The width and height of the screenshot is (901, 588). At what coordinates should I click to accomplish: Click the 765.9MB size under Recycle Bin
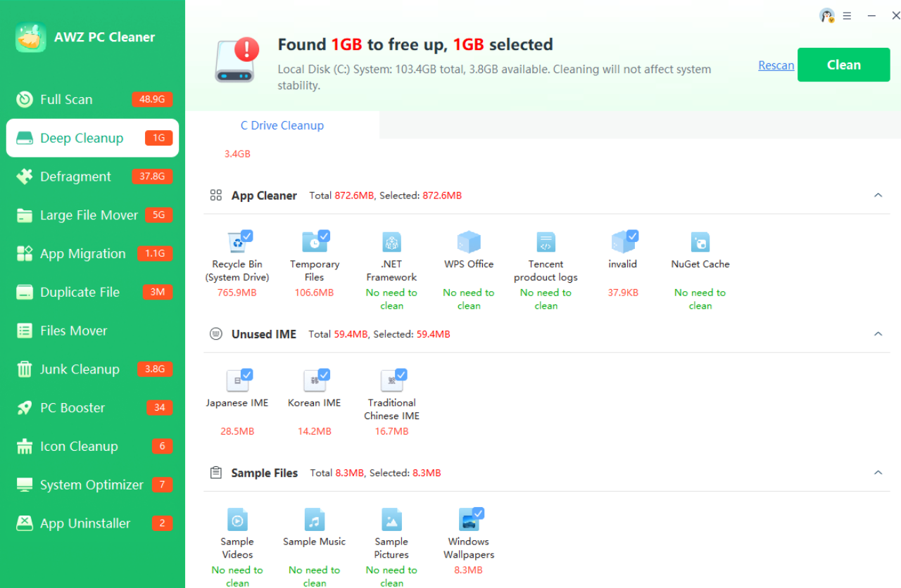click(237, 293)
